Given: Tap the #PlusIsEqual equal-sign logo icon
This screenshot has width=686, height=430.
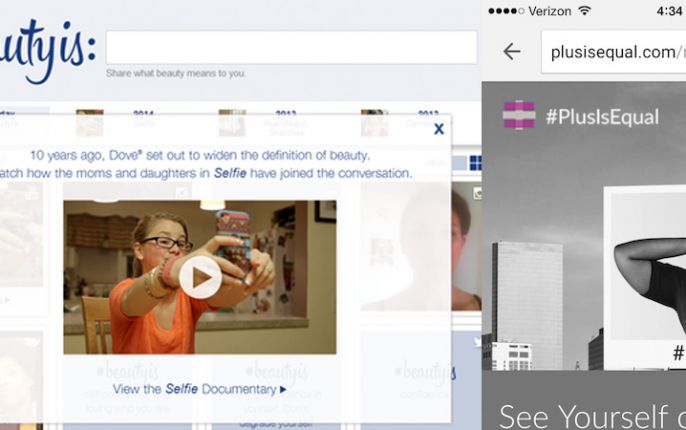Looking at the screenshot, I should [518, 115].
